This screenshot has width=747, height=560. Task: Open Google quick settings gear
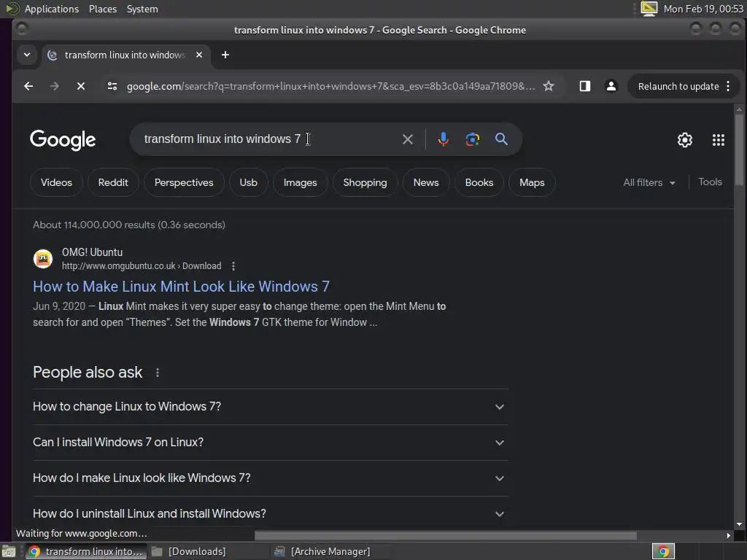685,140
